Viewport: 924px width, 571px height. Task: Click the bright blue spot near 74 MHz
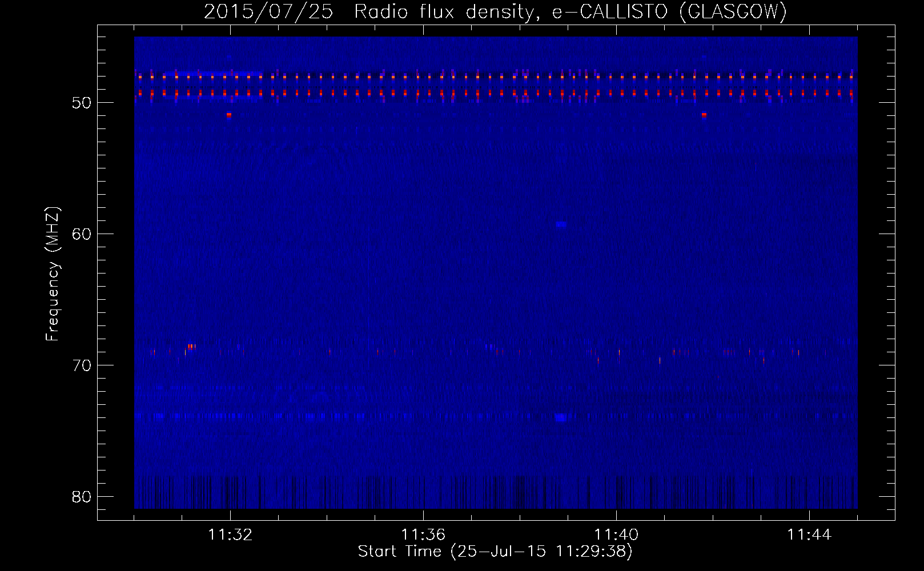tap(561, 417)
